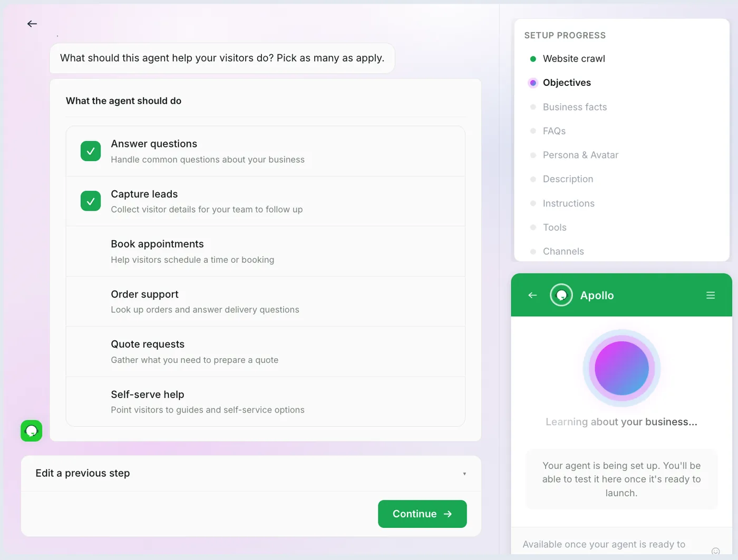This screenshot has width=738, height=560.
Task: Select Tools step in setup progress
Action: (x=555, y=228)
